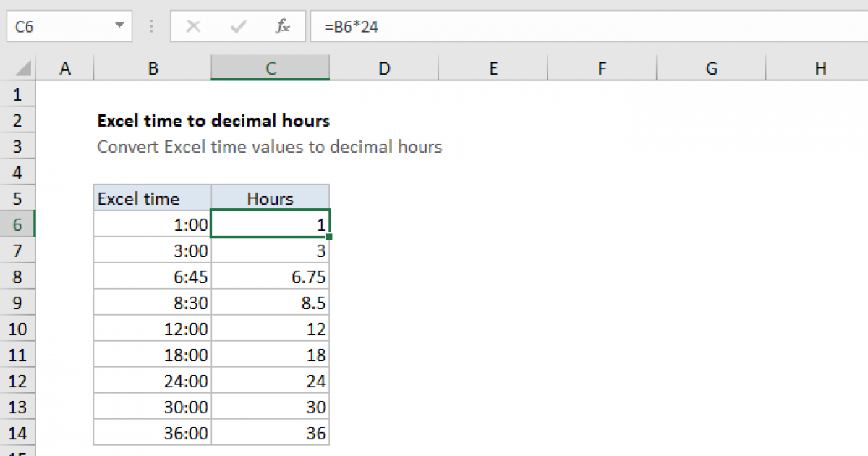Select row 6 header
Image resolution: width=868 pixels, height=456 pixels.
pos(18,224)
